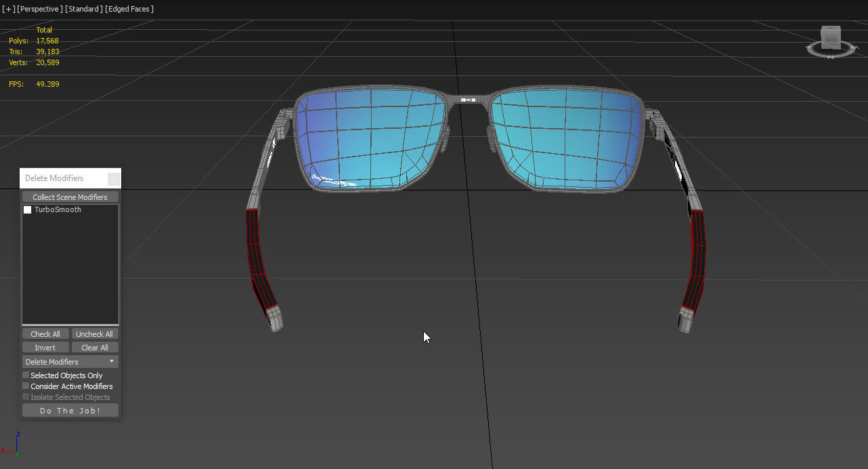Open the [+] viewport general menu
Screen dimensions: 868x469
(8, 9)
